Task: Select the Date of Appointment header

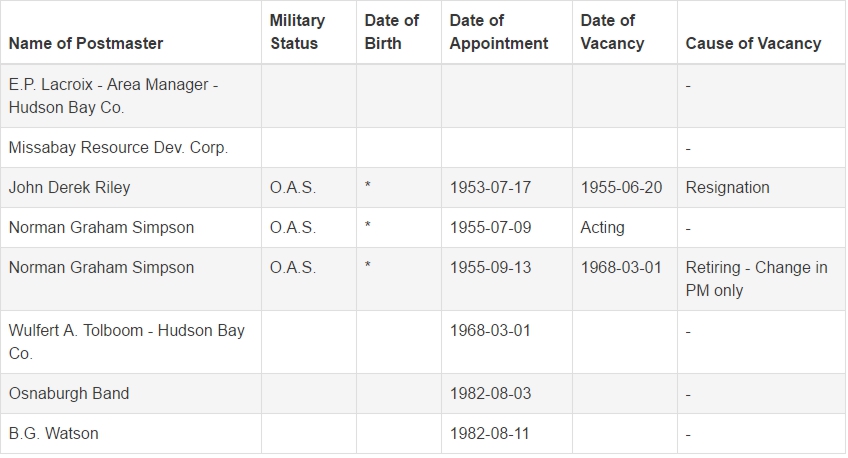Action: pyautogui.click(x=499, y=32)
